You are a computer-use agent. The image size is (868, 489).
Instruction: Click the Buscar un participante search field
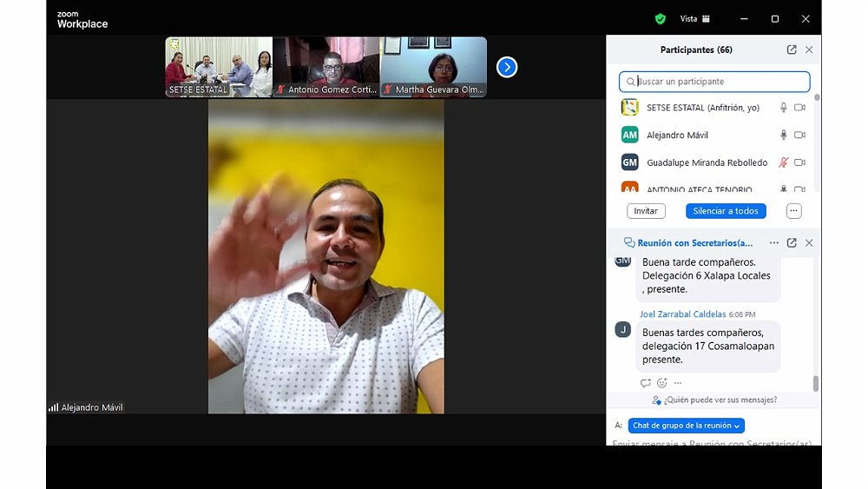click(x=714, y=82)
